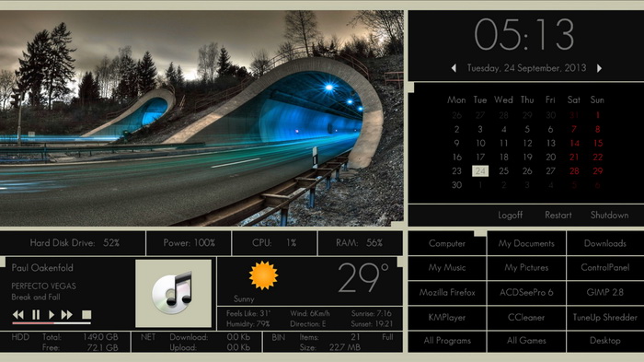644x362 pixels.
Task: Launch KMPlayer
Action: 447,318
